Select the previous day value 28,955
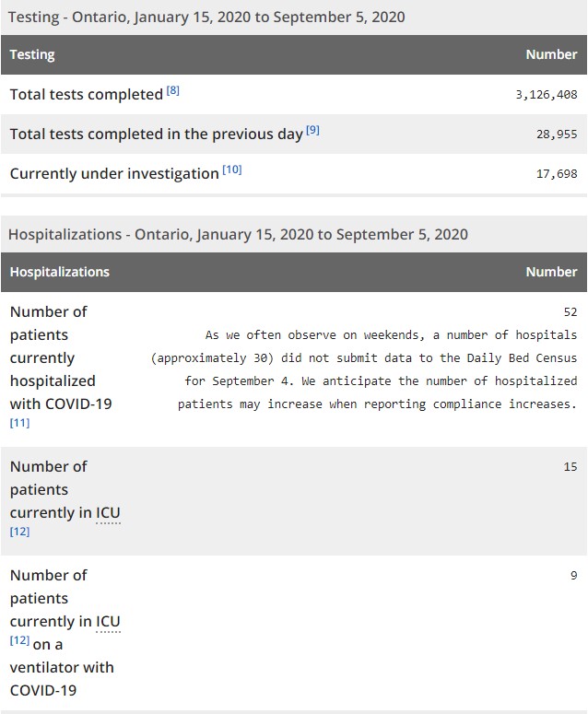 click(557, 134)
